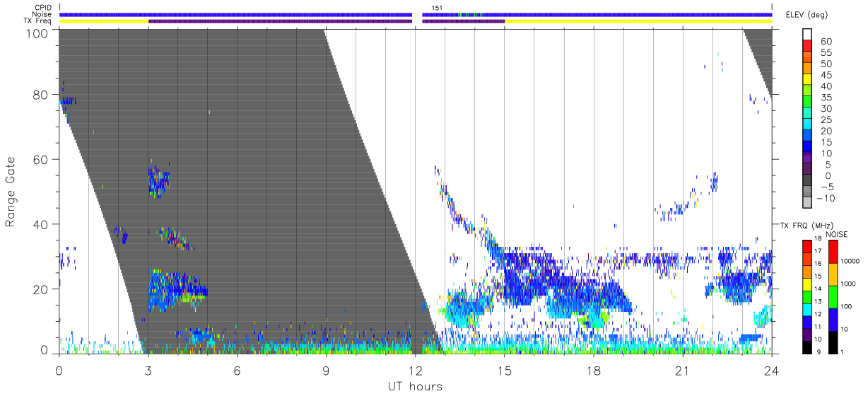Viewport: 868px width, 401px height.
Task: Select the orange-yellow segment of NOISE colorbar
Action: 832,274
